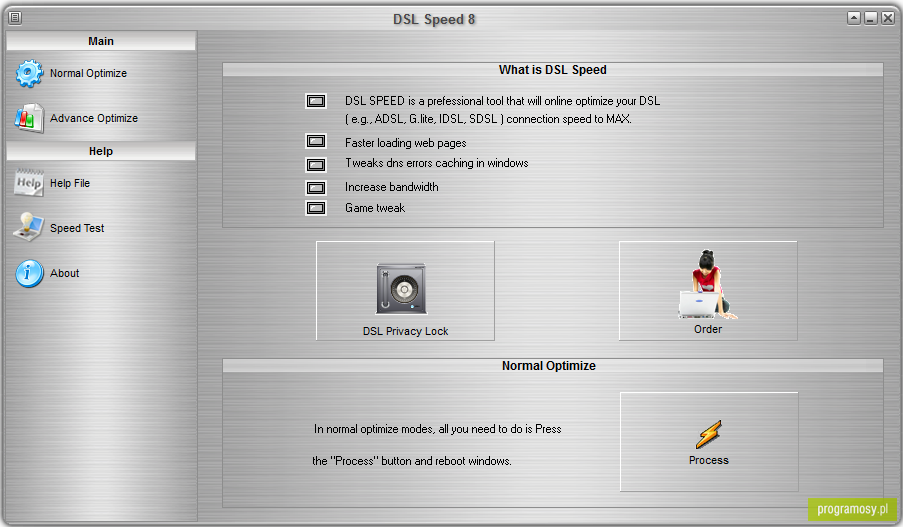Click the 'What is DSL Speed' panel heading
Screen dimensions: 903x527
pyautogui.click(x=552, y=70)
